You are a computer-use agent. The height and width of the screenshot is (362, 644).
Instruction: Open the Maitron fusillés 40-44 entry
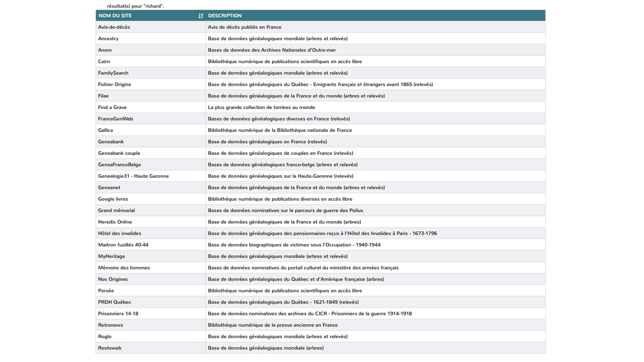(x=123, y=245)
